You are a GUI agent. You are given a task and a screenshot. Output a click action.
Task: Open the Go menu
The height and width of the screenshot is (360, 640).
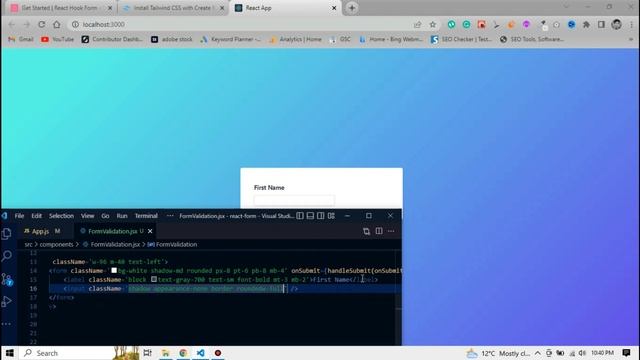105,216
